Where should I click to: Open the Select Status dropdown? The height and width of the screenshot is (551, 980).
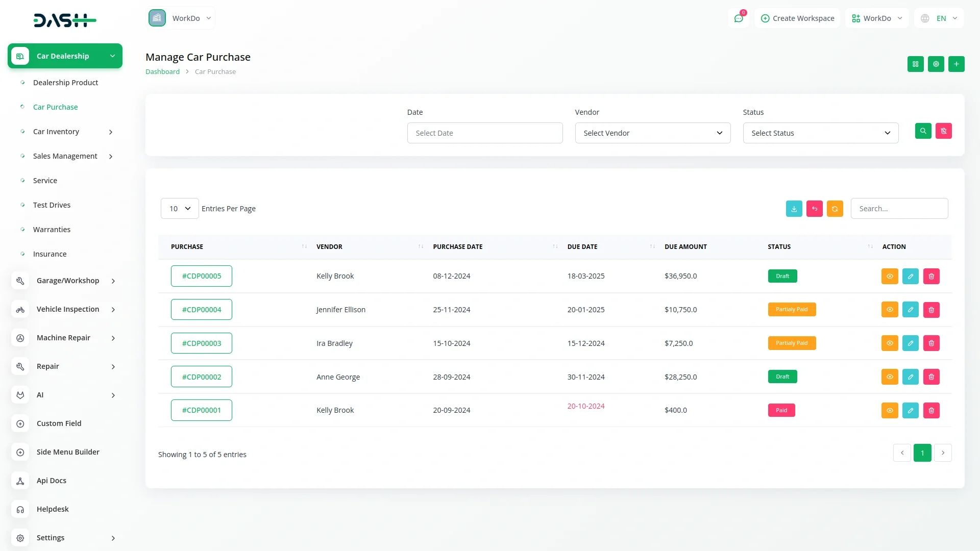click(x=820, y=133)
